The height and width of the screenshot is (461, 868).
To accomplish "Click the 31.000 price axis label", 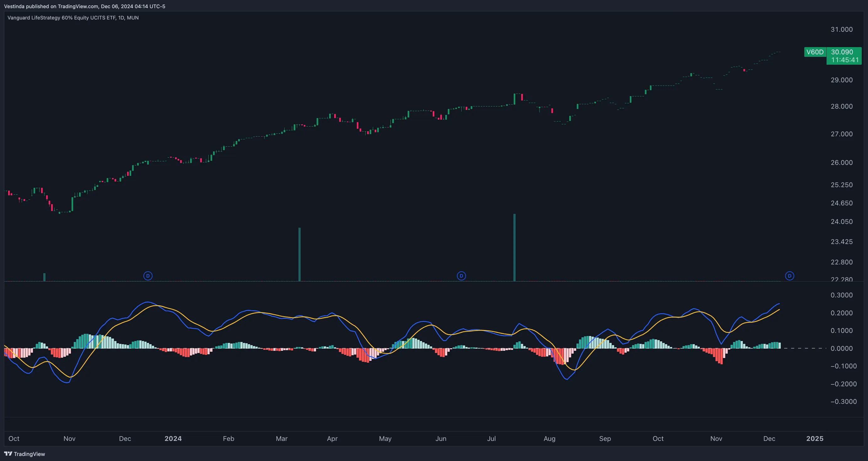I will pyautogui.click(x=842, y=29).
